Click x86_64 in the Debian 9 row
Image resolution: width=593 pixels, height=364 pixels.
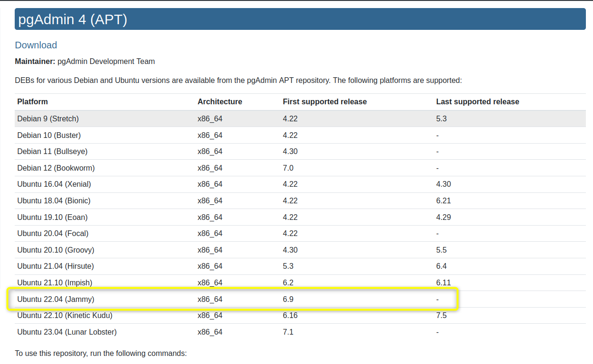click(x=210, y=119)
